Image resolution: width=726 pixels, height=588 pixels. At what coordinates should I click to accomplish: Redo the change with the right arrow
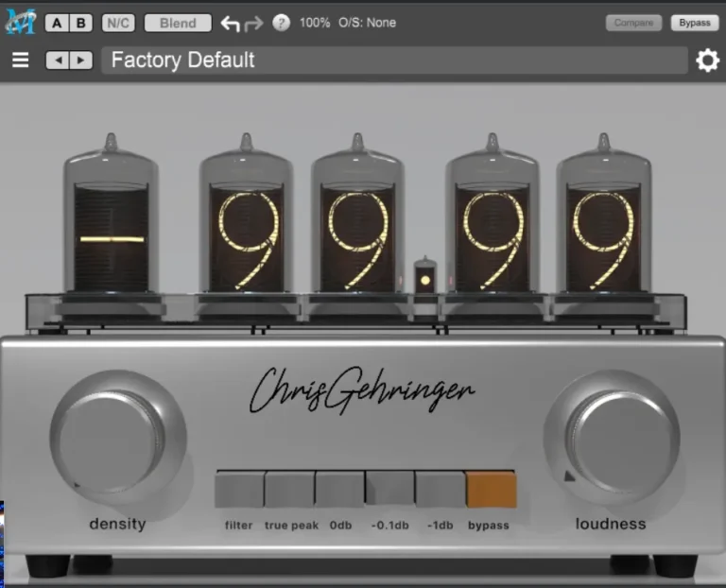click(x=253, y=23)
